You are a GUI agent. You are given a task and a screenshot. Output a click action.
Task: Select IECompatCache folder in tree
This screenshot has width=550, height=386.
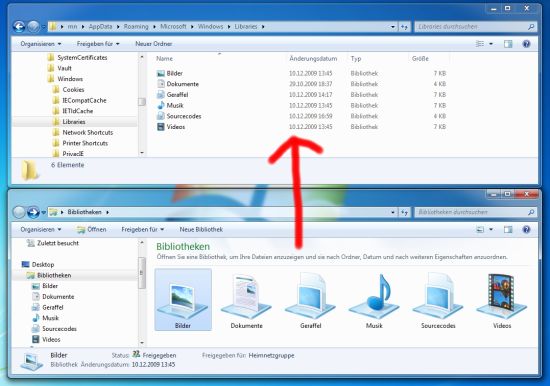79,100
